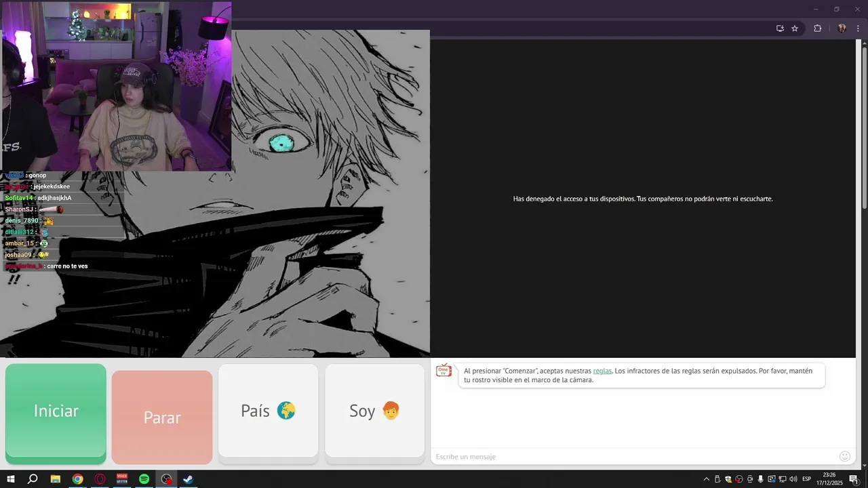Open Windows Security shield tray icon
The height and width of the screenshot is (488, 868).
728,479
